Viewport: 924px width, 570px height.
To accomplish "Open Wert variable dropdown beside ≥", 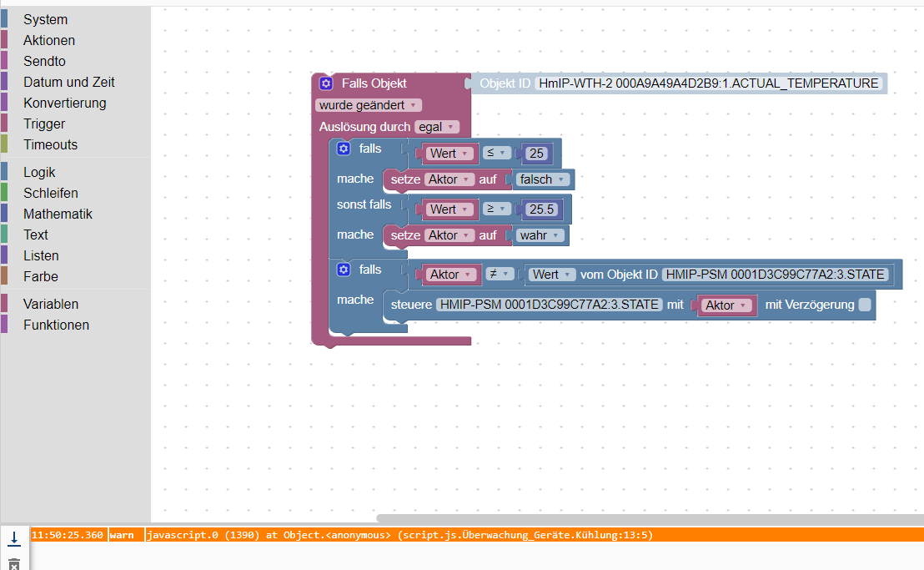I will tap(449, 209).
